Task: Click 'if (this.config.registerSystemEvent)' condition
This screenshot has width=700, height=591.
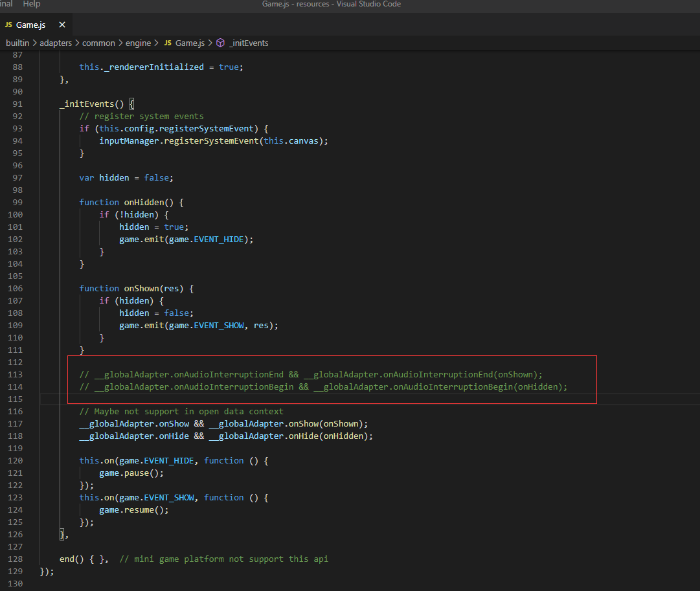Action: [174, 129]
